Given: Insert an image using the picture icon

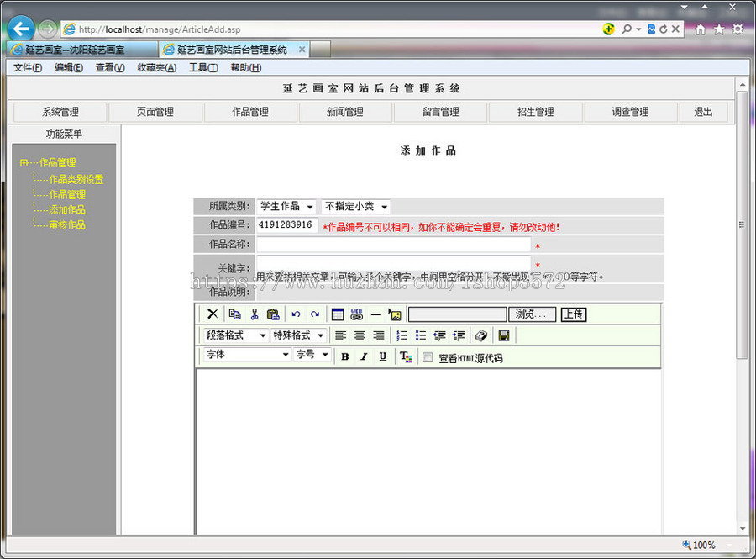Looking at the screenshot, I should [394, 314].
